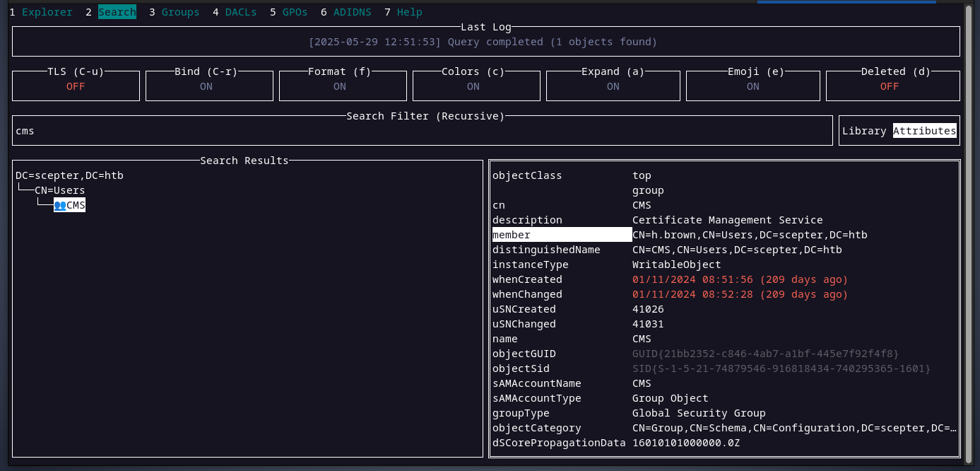The width and height of the screenshot is (980, 471).
Task: Go to the GPOs tab
Action: [x=295, y=12]
